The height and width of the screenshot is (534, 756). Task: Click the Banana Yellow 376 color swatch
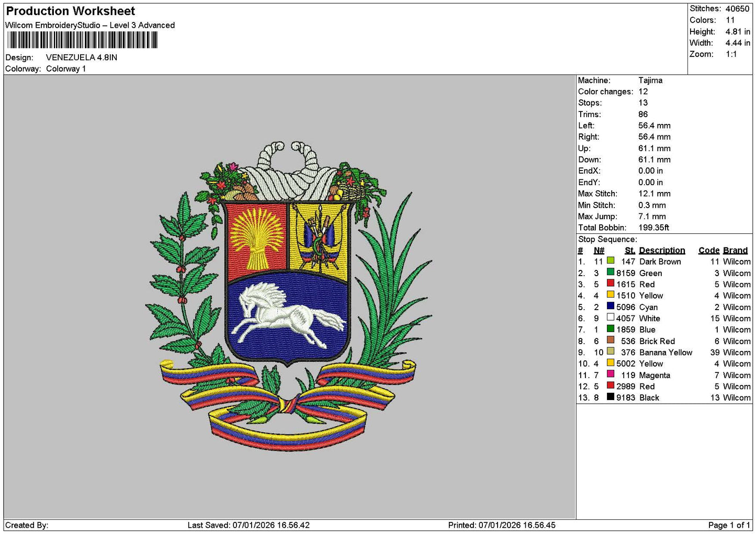pyautogui.click(x=611, y=351)
